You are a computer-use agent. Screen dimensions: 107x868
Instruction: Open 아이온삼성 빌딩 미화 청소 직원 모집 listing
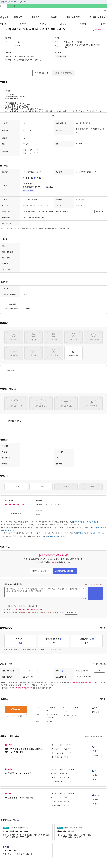click(x=19, y=798)
